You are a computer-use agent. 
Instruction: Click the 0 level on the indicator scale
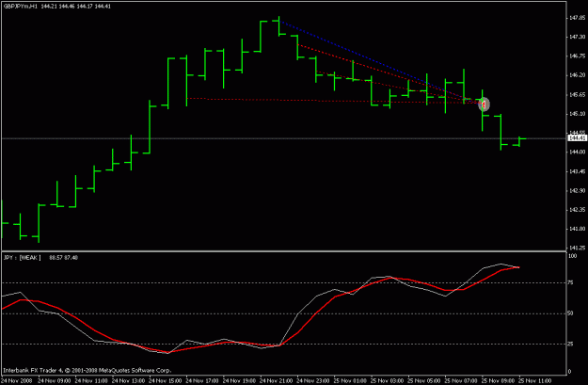570,372
